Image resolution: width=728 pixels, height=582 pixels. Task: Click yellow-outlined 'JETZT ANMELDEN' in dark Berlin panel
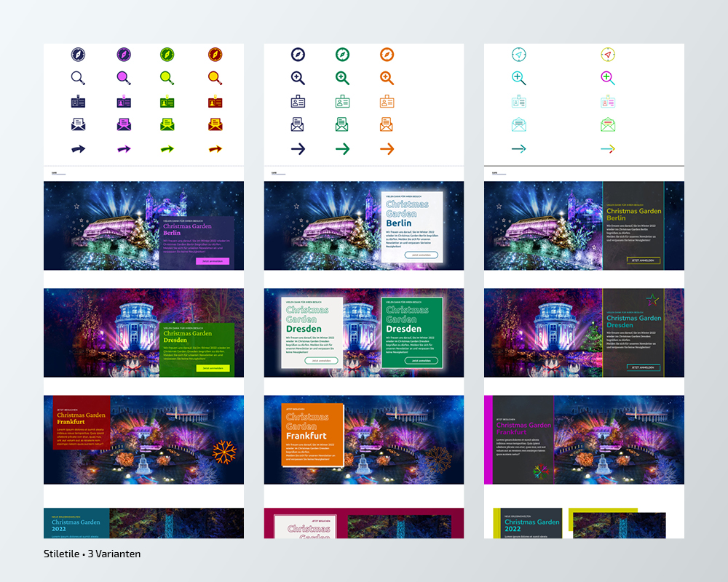click(644, 260)
